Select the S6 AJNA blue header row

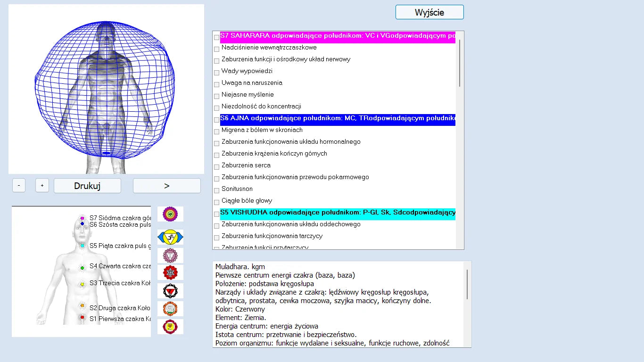pos(338,119)
